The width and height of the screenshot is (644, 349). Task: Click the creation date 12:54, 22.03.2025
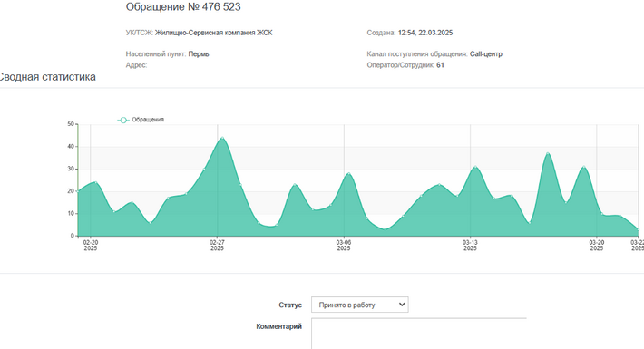(425, 33)
